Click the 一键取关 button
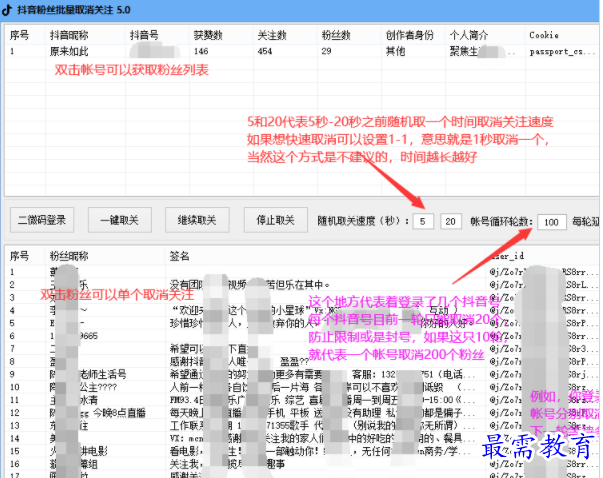 pos(120,220)
